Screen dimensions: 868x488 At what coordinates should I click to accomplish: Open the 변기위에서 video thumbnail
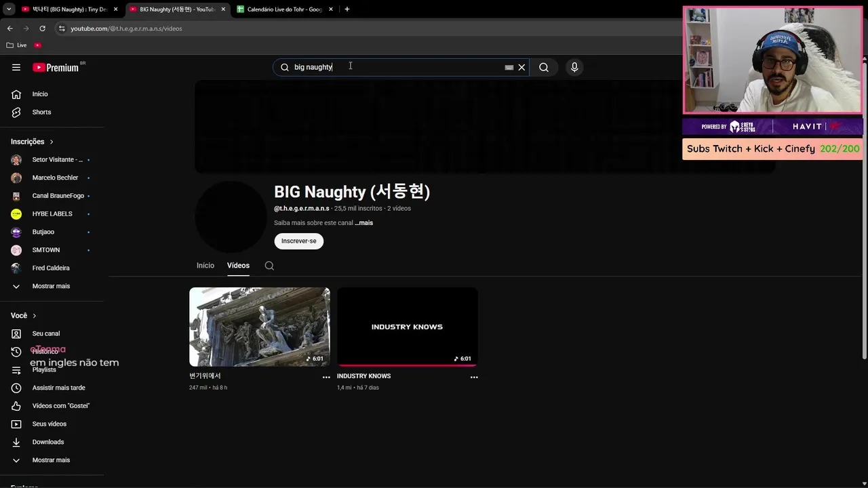point(260,327)
